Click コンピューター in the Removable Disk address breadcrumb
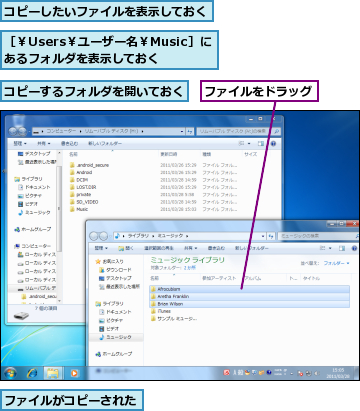Image resolution: width=360 pixels, height=411 pixels. click(61, 131)
